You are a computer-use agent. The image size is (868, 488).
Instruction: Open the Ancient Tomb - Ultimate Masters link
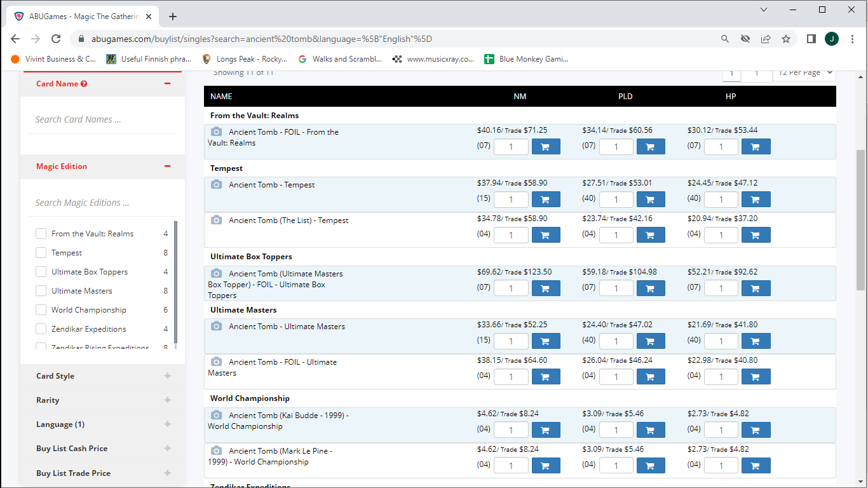coord(287,327)
